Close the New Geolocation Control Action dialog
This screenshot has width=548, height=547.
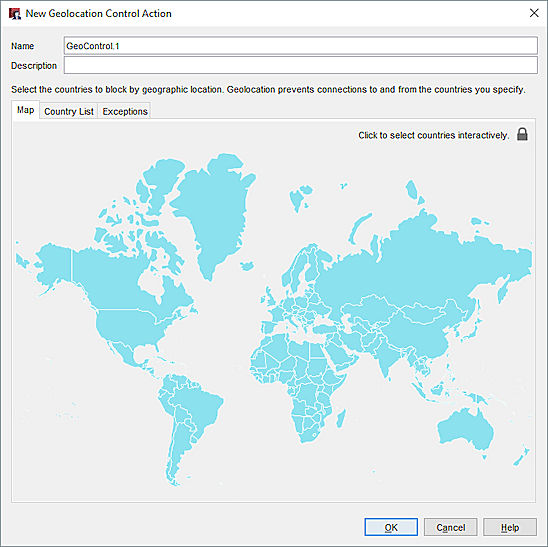pyautogui.click(x=534, y=13)
